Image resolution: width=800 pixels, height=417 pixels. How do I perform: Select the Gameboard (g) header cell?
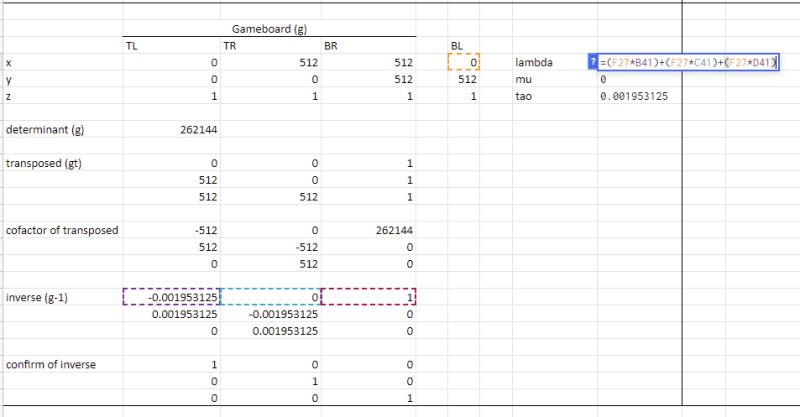[269, 29]
